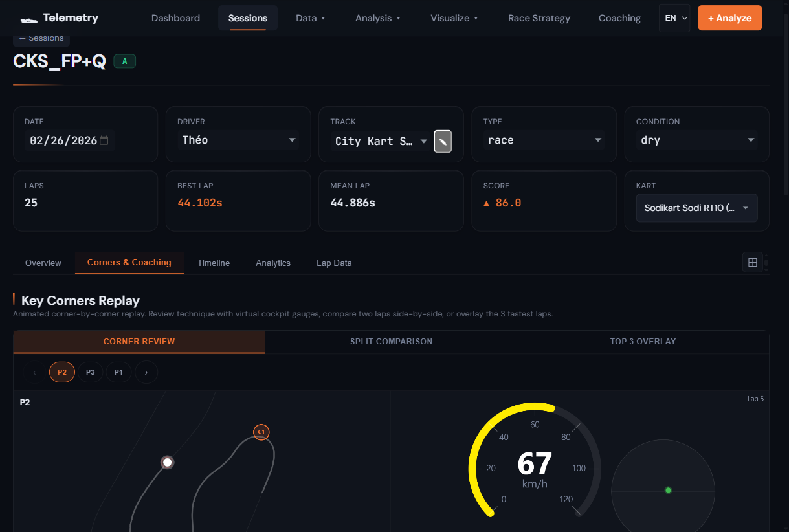Expand the Condition dropdown set to dry
This screenshot has width=789, height=532.
[x=696, y=140]
